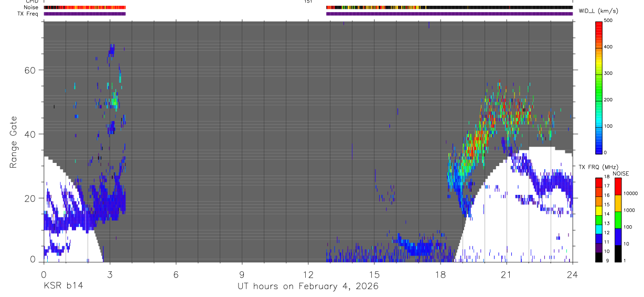Click the "1" tick on the NOISE legend

626,261
